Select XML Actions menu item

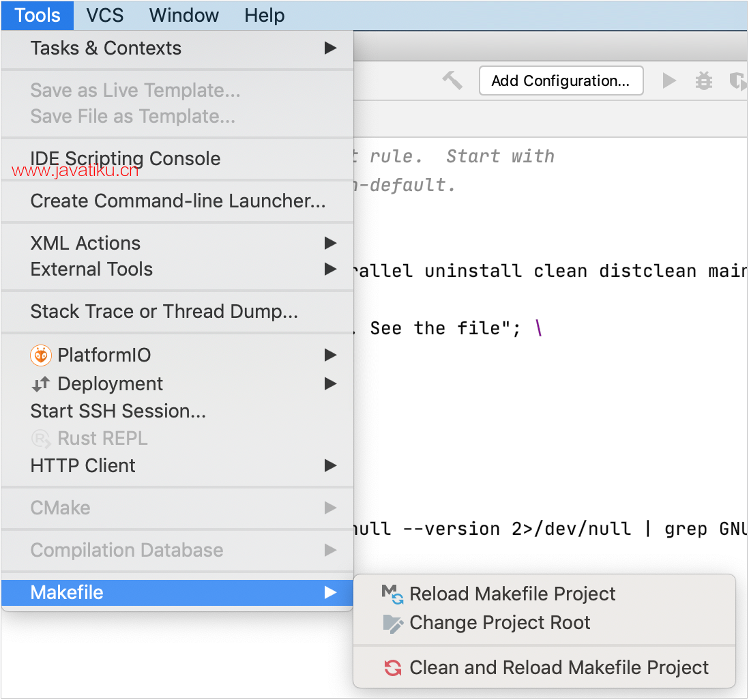[177, 243]
